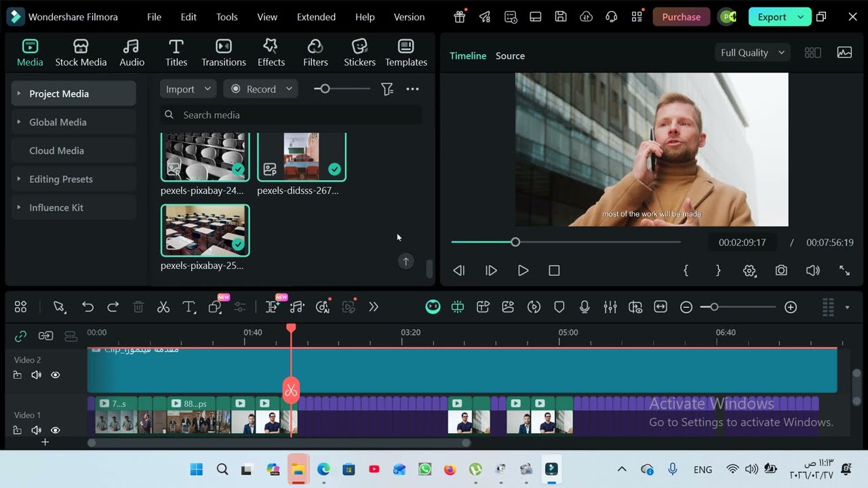
Task: Toggle lock on Video 1 track
Action: 18,430
